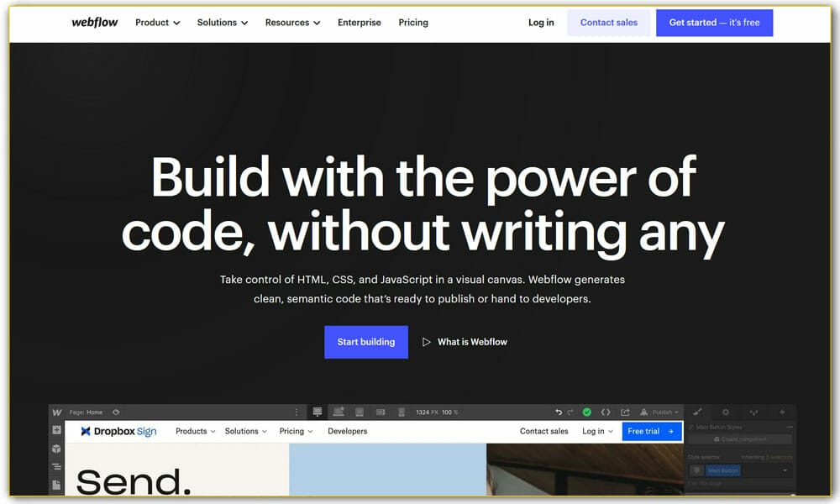The height and width of the screenshot is (504, 840).
Task: Click the Start building button
Action: tap(366, 342)
